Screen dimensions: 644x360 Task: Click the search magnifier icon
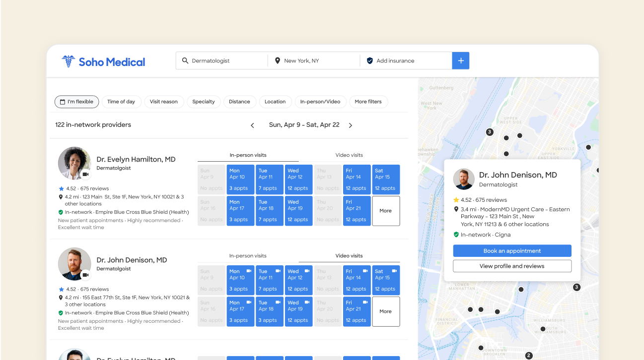point(185,60)
